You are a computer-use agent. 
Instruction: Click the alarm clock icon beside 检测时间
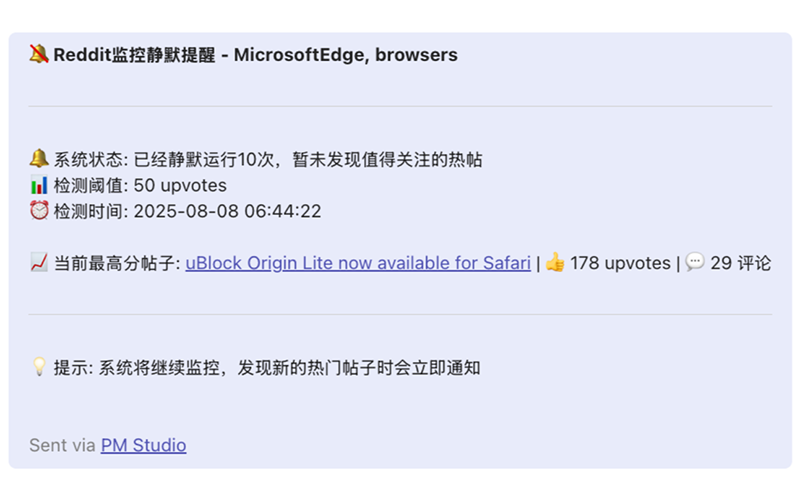click(x=39, y=210)
